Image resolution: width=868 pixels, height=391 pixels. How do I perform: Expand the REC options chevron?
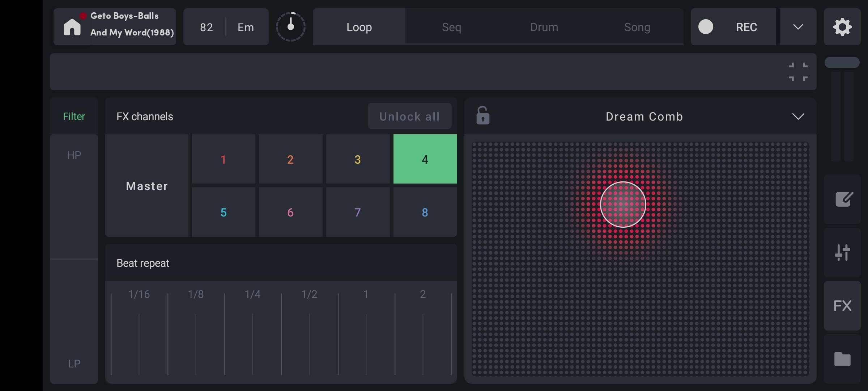click(x=798, y=27)
